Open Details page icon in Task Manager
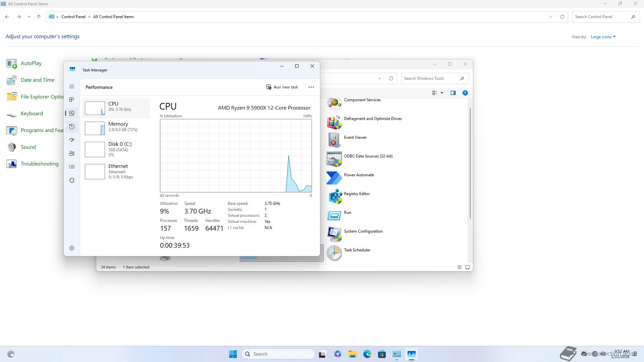The width and height of the screenshot is (644, 362). 72,167
